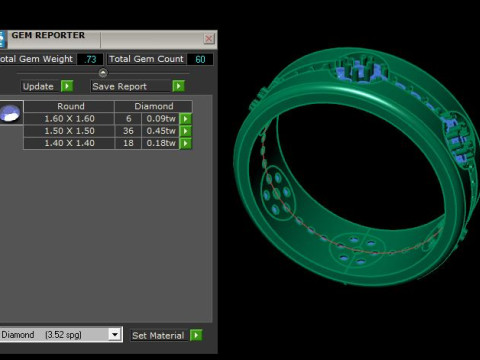
Task: Click the green arrow beside Set Material
Action: (x=196, y=335)
